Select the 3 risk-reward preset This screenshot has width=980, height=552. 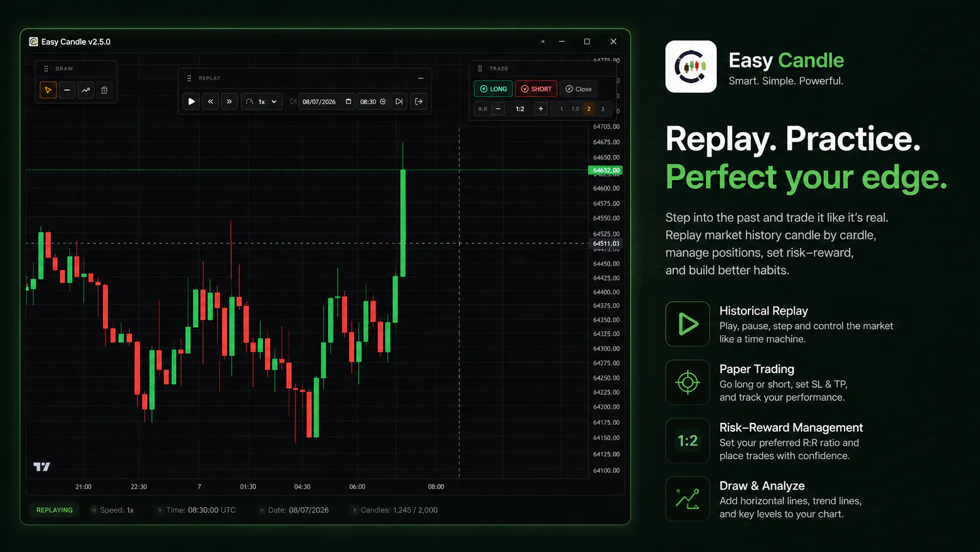(603, 109)
